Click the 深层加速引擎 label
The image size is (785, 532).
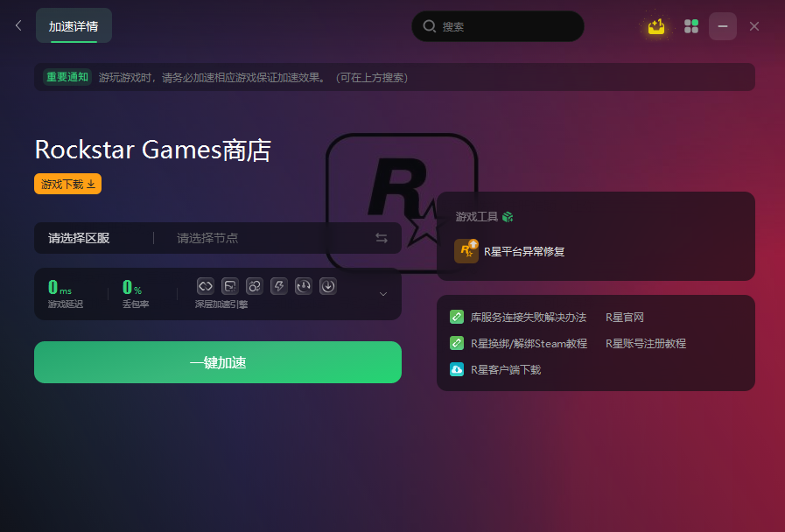[221, 304]
